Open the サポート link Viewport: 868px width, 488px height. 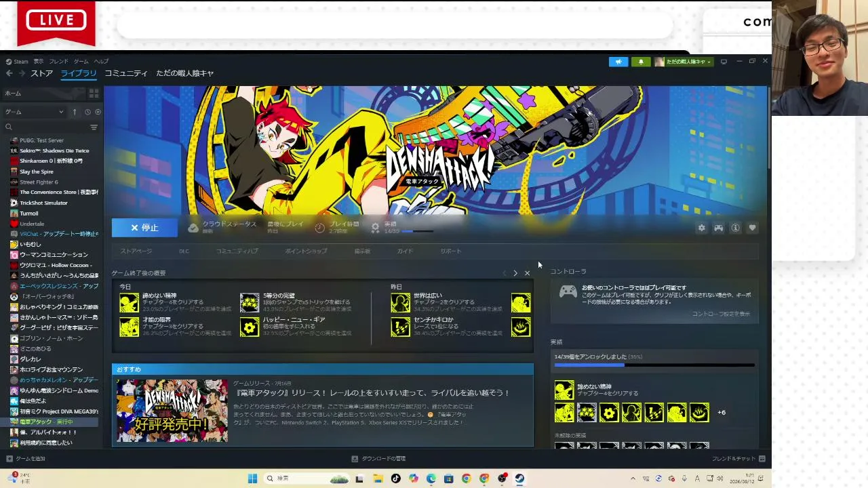tap(451, 251)
